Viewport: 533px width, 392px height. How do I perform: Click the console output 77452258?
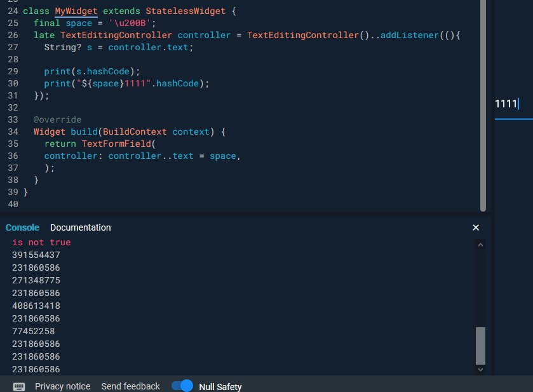(x=33, y=331)
